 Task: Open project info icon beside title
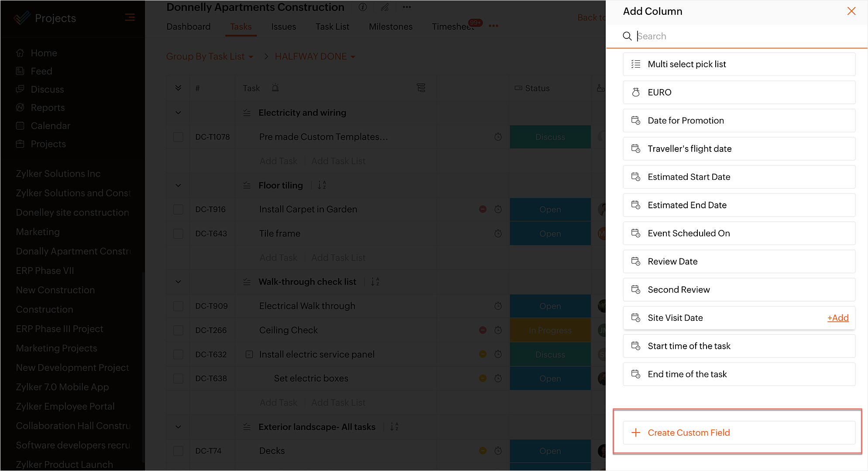(x=363, y=7)
